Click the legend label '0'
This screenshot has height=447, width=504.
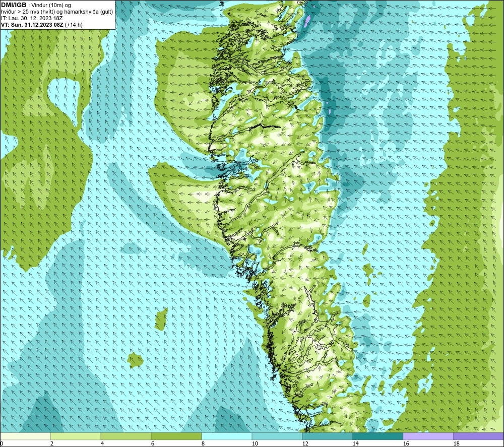[x=2, y=444]
